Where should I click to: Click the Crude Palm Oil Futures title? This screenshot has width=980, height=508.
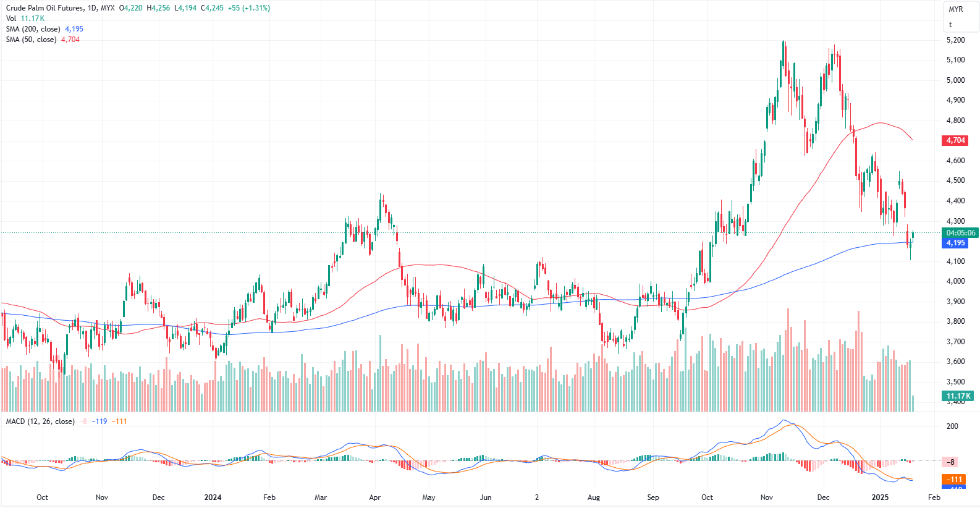point(44,8)
